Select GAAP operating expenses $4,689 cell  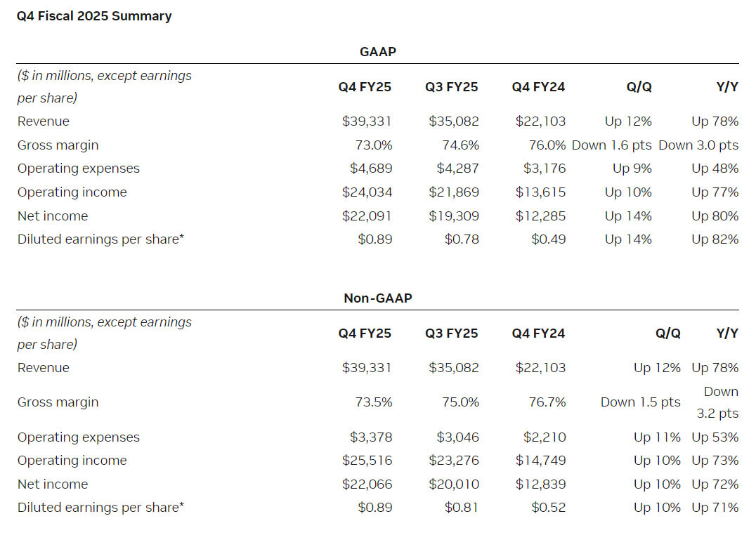click(x=371, y=169)
